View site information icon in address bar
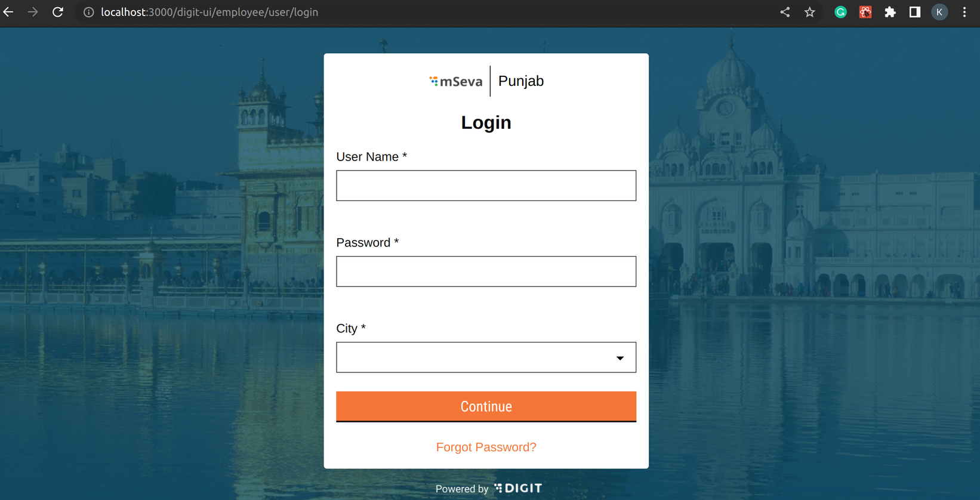 point(88,13)
